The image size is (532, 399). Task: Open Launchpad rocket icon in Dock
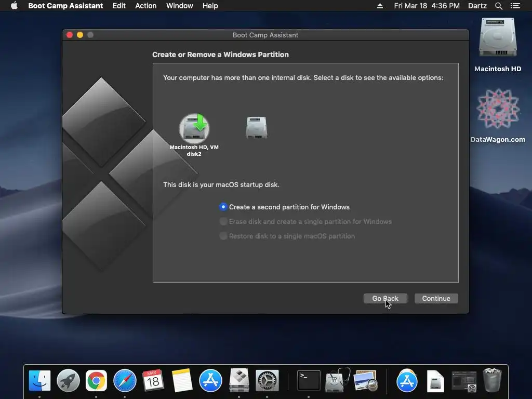[68, 380]
